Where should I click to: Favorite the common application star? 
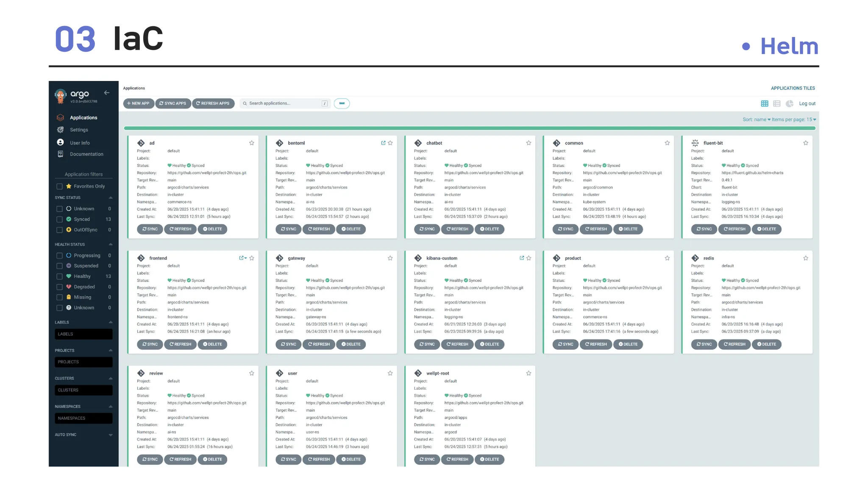(x=667, y=143)
